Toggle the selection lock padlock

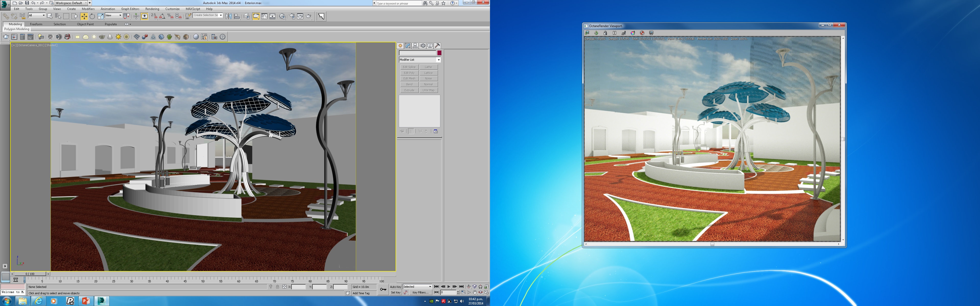(277, 287)
